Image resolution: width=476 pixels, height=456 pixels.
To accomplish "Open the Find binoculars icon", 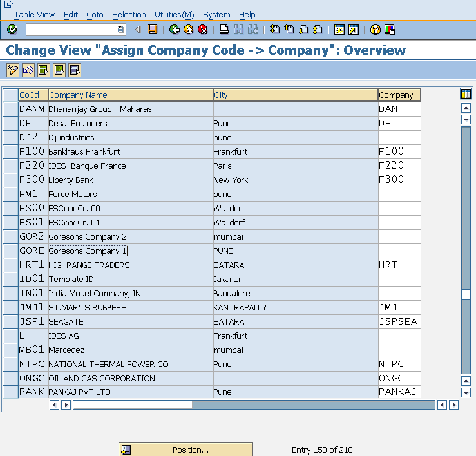I will point(238,30).
